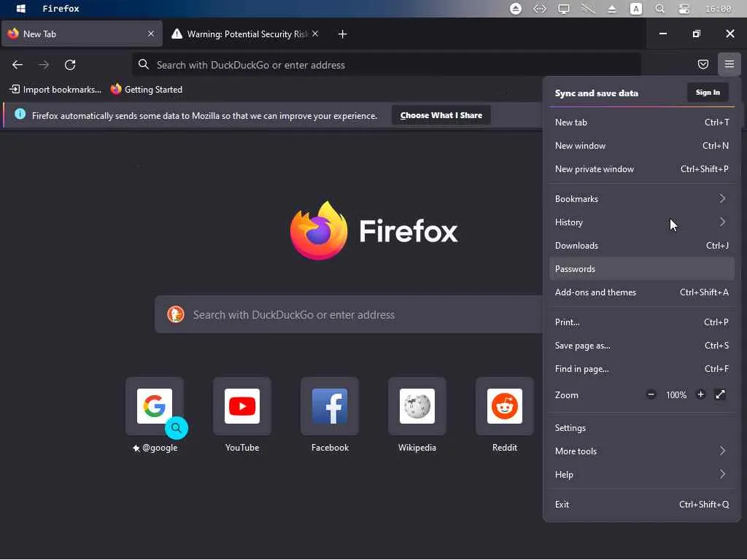The width and height of the screenshot is (747, 560).
Task: Click the Sign In button
Action: click(708, 93)
